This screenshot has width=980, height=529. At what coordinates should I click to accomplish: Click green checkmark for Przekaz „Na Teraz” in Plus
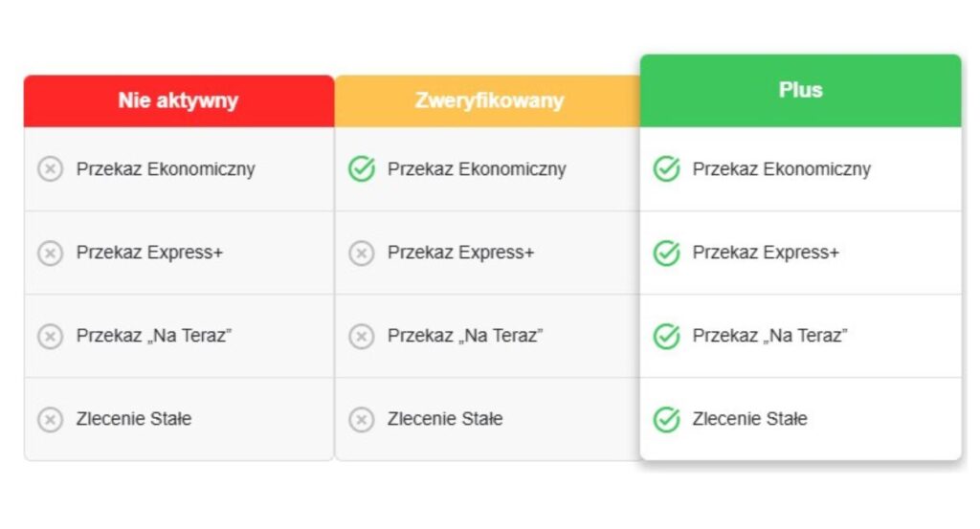tap(667, 336)
